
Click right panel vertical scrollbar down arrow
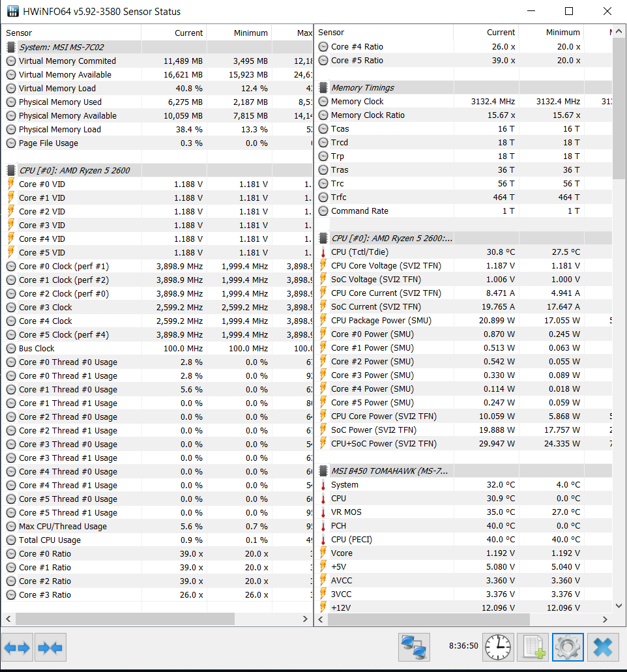pyautogui.click(x=619, y=606)
